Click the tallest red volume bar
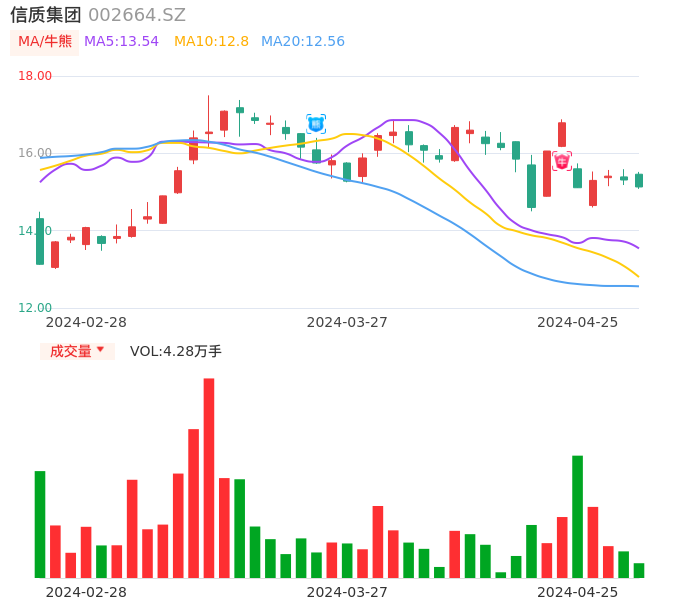 pyautogui.click(x=209, y=477)
